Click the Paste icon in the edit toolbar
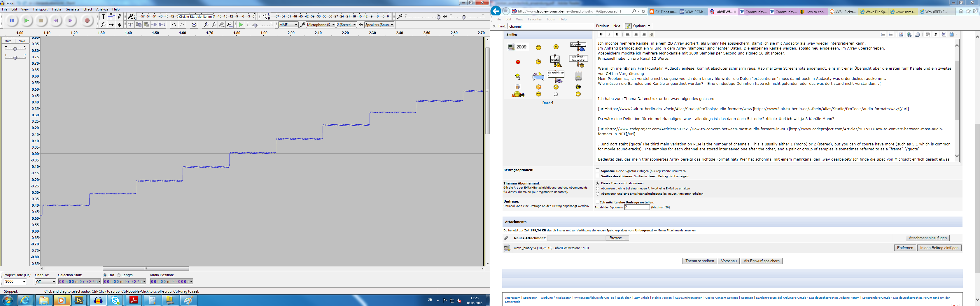The height and width of the screenshot is (306, 980). pos(146,25)
